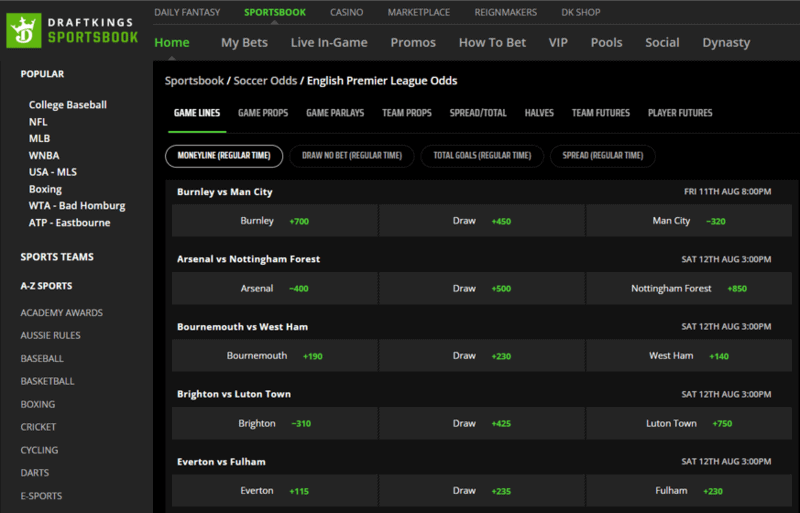Expand the Sports Teams sidebar section
The width and height of the screenshot is (800, 513).
pos(57,257)
